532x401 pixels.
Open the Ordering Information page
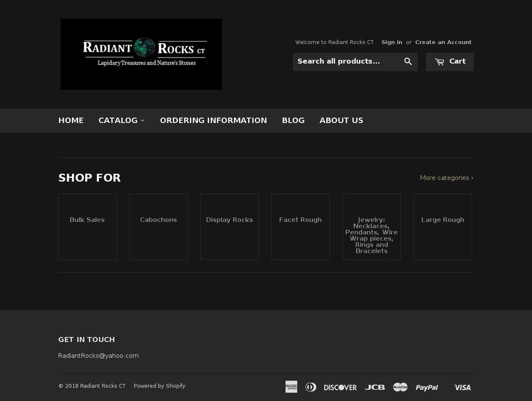[213, 120]
